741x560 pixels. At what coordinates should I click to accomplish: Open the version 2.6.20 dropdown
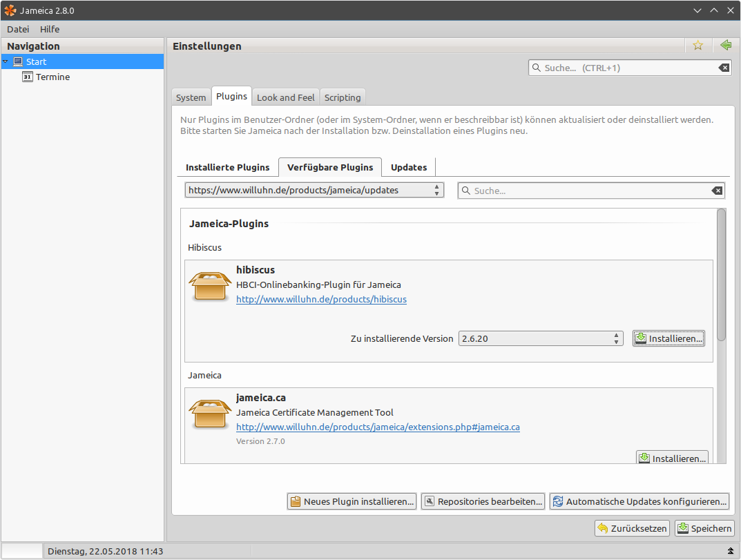click(x=541, y=338)
